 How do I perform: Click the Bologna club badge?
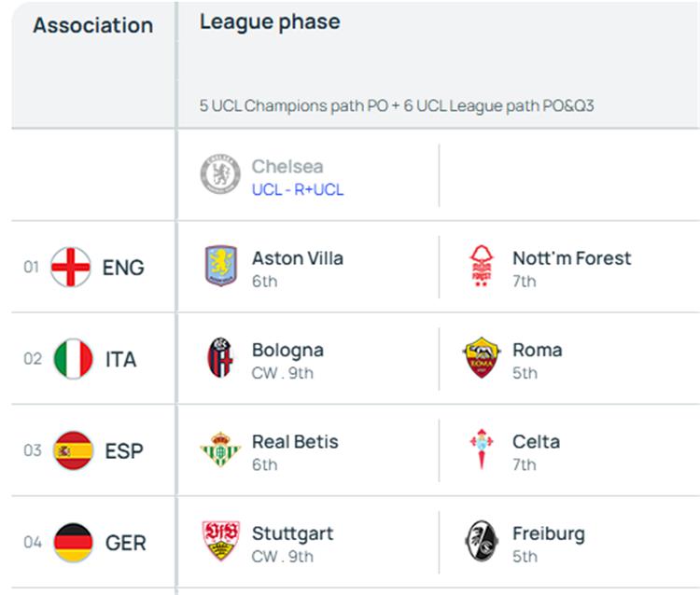(x=220, y=359)
